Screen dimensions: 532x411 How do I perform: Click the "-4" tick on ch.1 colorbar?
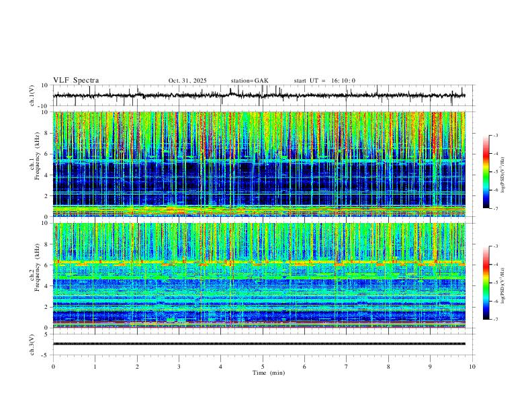(x=495, y=154)
